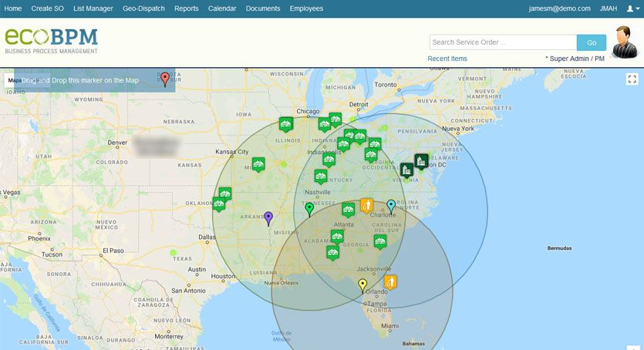The height and width of the screenshot is (350, 644).
Task: Click the green store marker near the Georgia coast
Action: coord(380,241)
